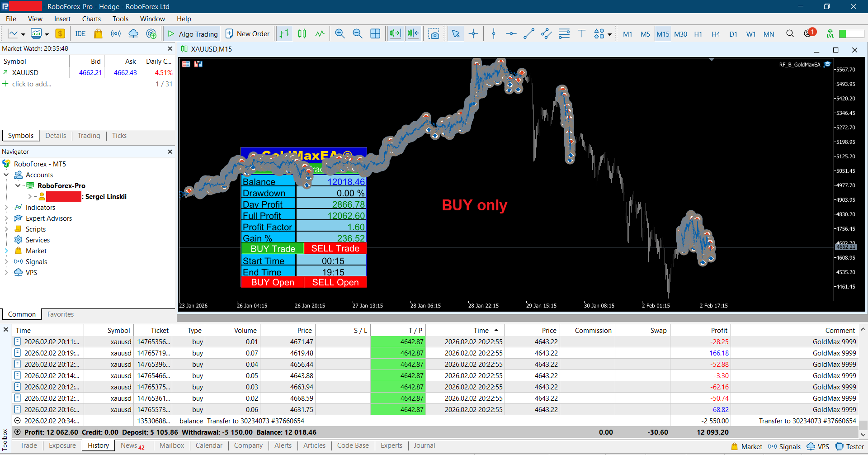Open the MetaEditor IDE

click(80, 34)
